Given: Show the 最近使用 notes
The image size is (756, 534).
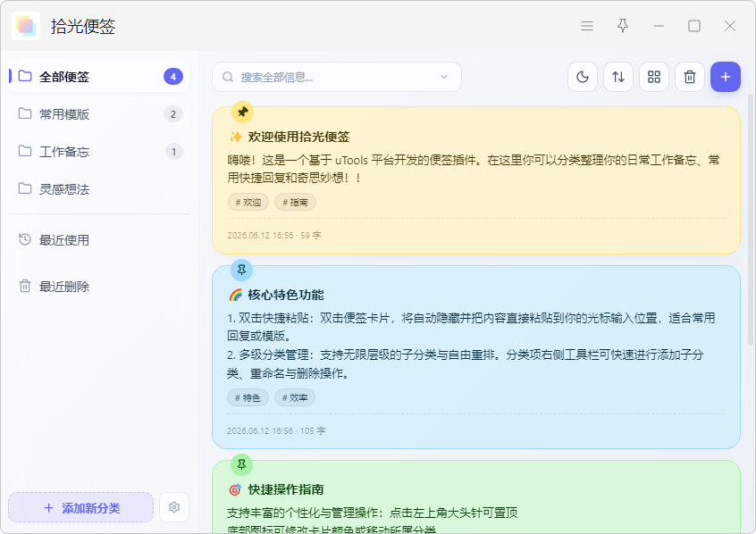Looking at the screenshot, I should (99, 240).
